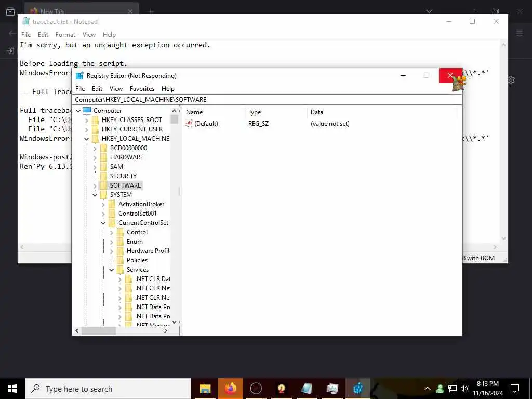Open the Favorites menu
The height and width of the screenshot is (399, 532).
pos(142,88)
